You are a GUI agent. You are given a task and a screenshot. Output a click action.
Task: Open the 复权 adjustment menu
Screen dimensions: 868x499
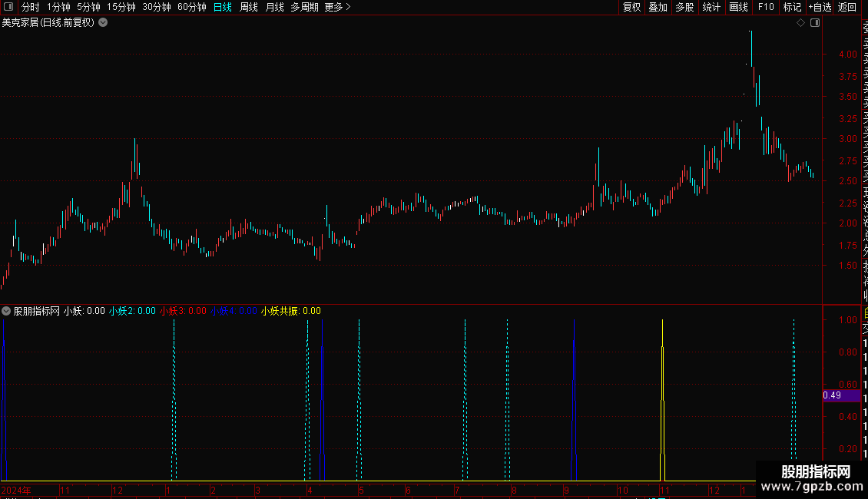point(631,7)
